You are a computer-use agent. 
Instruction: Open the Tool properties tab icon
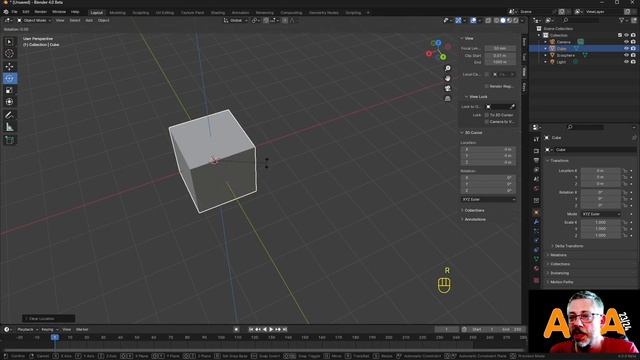pos(536,140)
